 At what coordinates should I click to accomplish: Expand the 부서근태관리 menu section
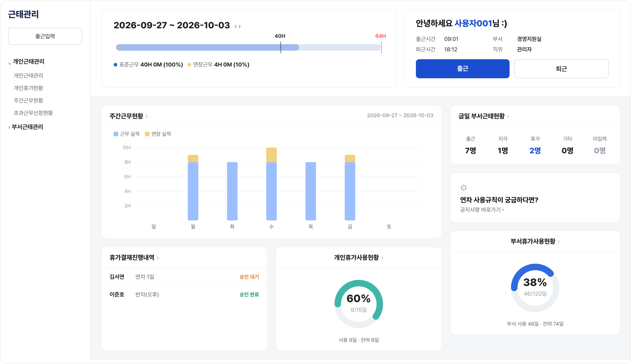[25, 127]
